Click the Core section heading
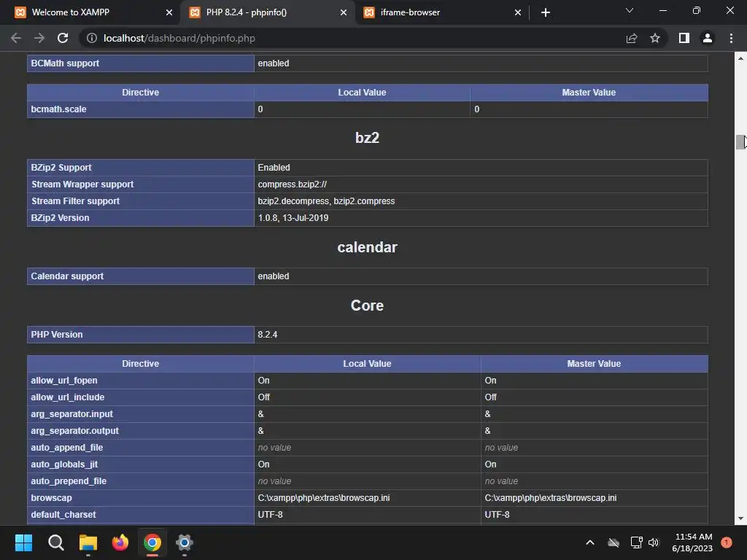 point(368,306)
